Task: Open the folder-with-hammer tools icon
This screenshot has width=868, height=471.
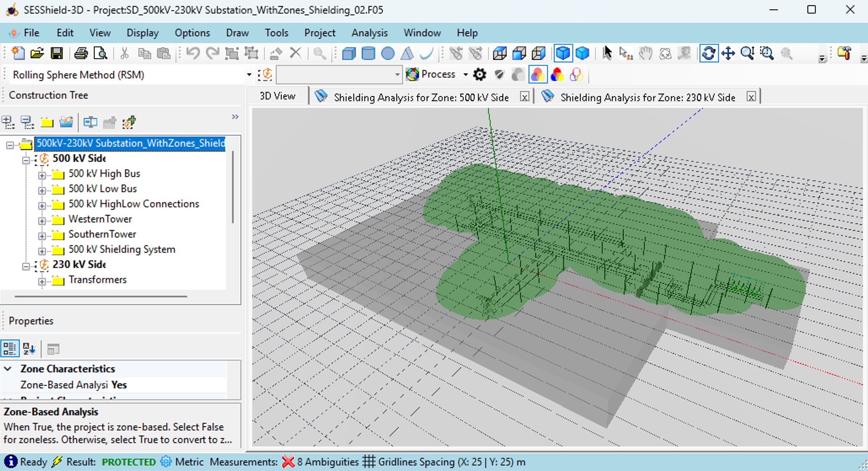Action: (x=845, y=53)
